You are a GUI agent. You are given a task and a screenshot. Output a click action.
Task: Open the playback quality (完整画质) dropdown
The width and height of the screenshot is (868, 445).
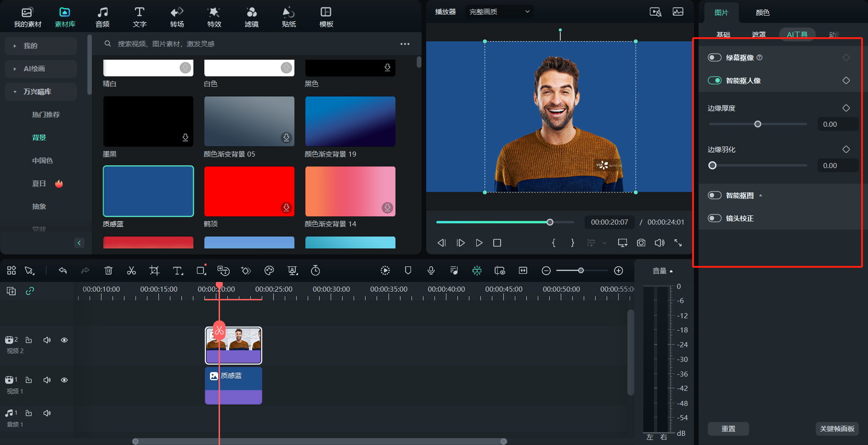click(x=499, y=11)
